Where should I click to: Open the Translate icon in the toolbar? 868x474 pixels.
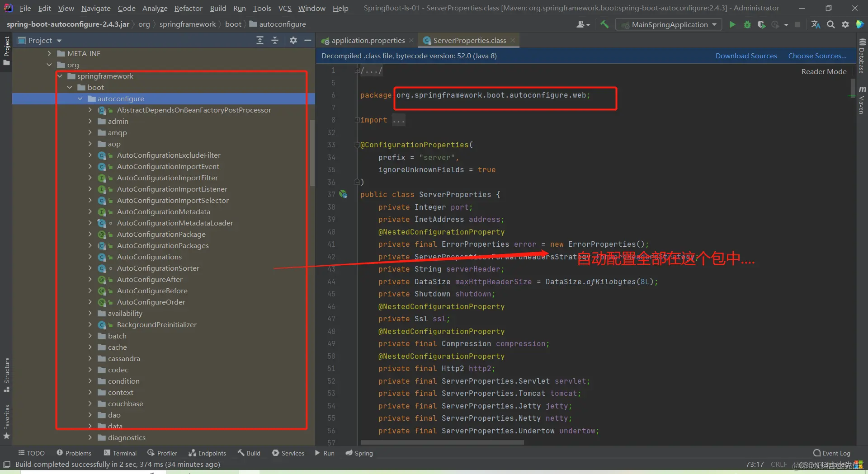[x=816, y=24]
